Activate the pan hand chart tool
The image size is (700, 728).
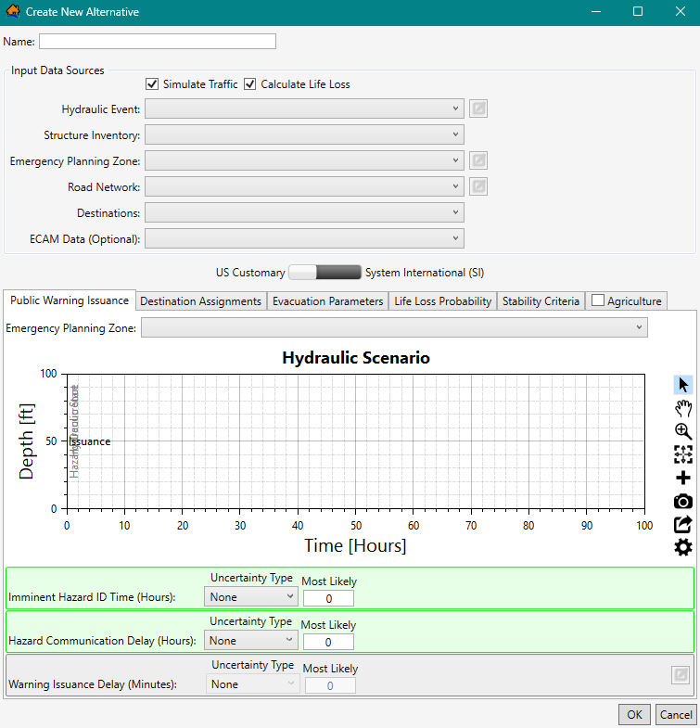682,408
